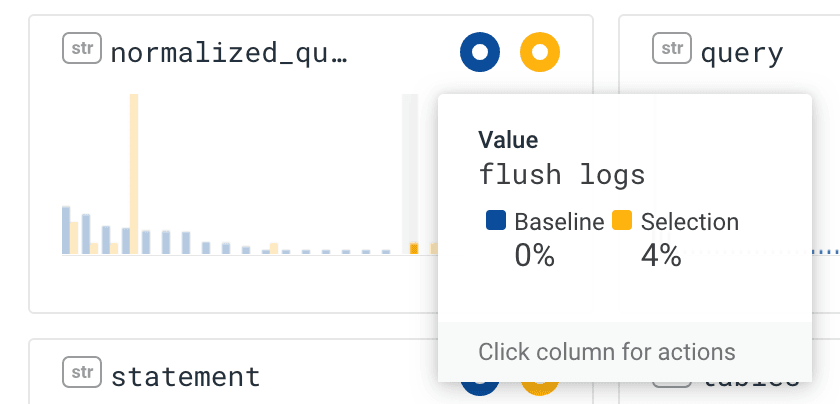
Task: Toggle the yellow selection circle for normalized_qu…
Action: [x=540, y=52]
